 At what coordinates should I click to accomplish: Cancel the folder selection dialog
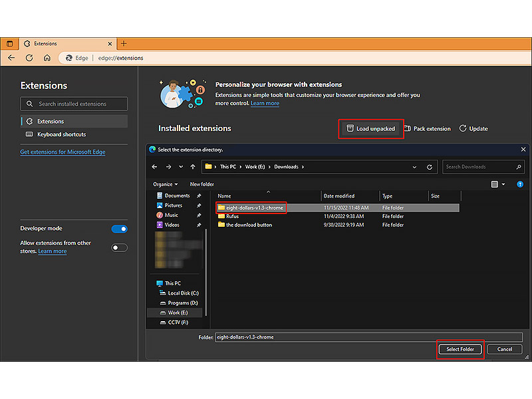pyautogui.click(x=505, y=349)
